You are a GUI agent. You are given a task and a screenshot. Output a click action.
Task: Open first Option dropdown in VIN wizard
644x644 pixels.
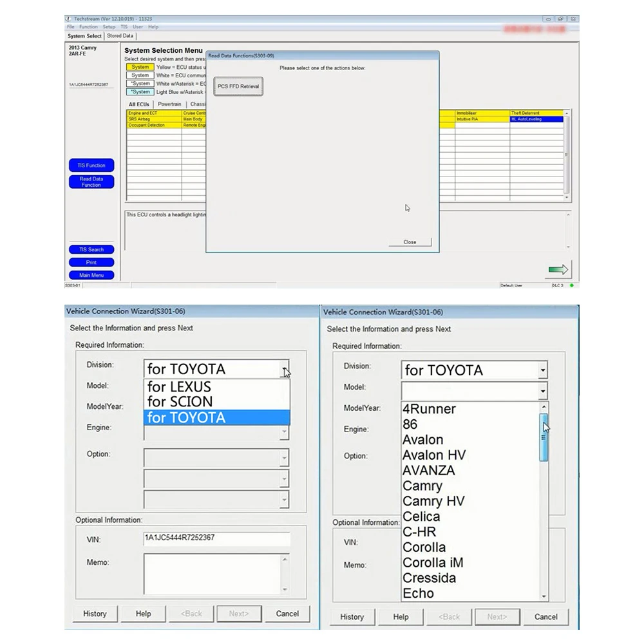click(284, 457)
